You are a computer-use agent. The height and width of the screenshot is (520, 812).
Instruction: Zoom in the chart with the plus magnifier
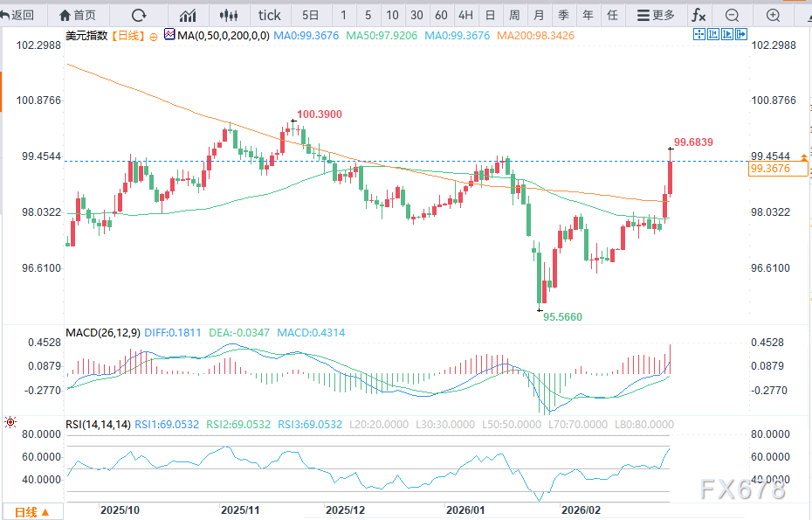pos(773,15)
